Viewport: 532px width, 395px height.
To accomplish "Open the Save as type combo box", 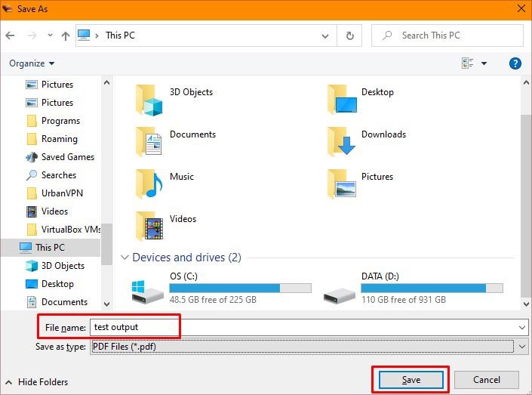I will coord(309,347).
